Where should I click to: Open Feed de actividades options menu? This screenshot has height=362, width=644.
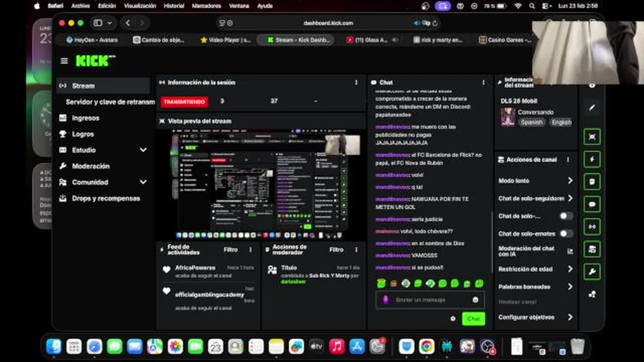point(251,249)
